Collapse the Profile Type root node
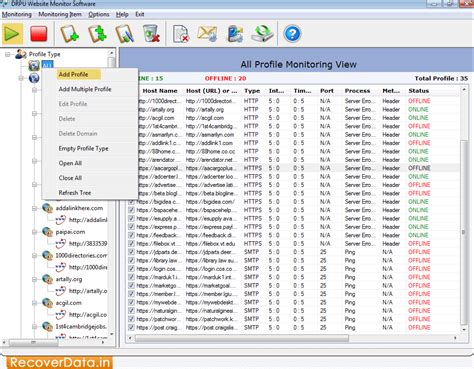This screenshot has height=369, width=474. [7, 54]
